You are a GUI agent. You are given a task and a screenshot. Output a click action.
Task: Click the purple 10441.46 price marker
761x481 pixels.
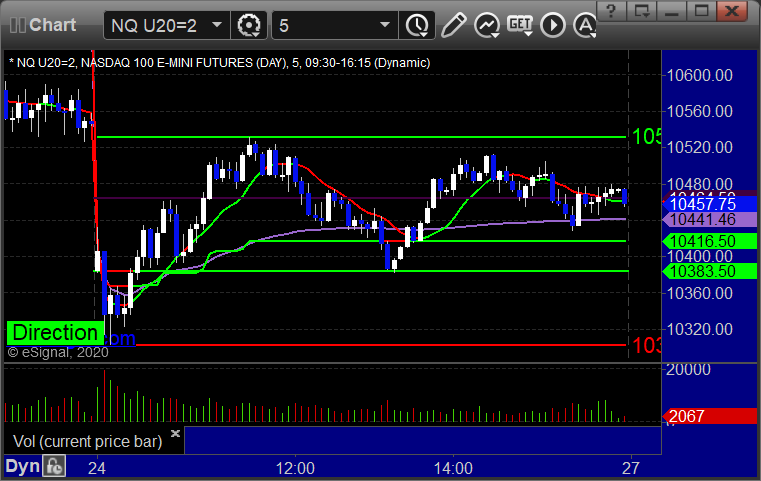coord(710,219)
